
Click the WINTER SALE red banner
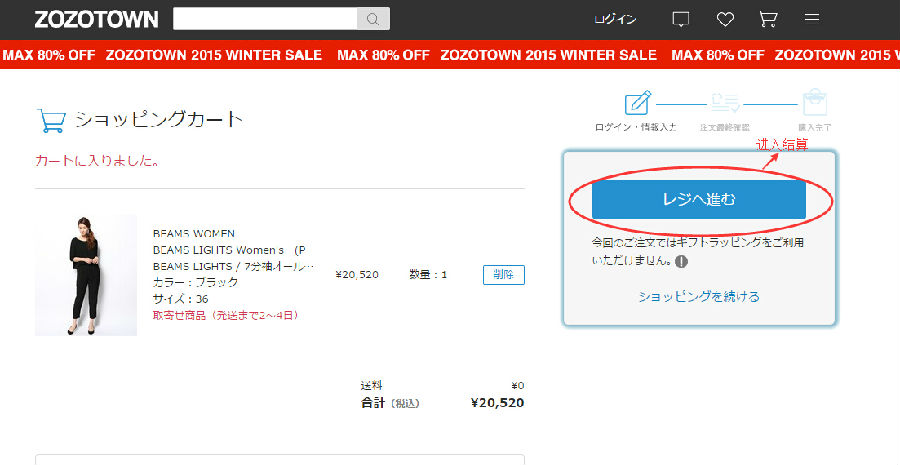450,55
